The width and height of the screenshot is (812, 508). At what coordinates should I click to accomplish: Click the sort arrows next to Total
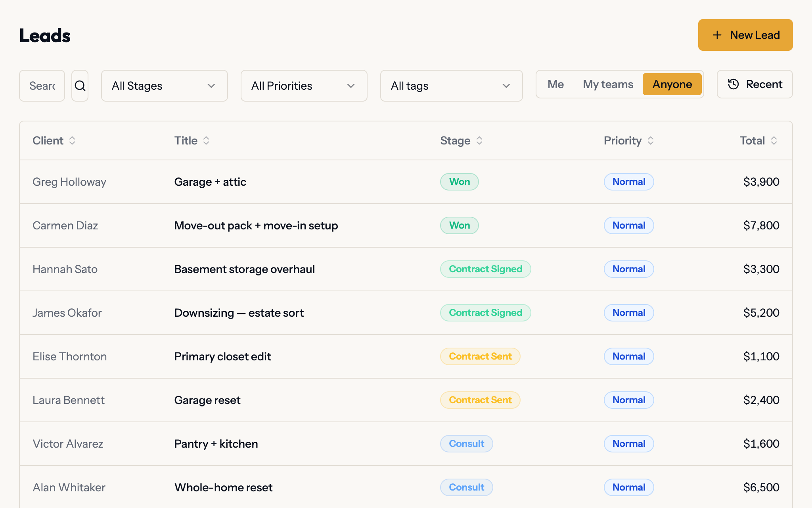[x=774, y=140]
